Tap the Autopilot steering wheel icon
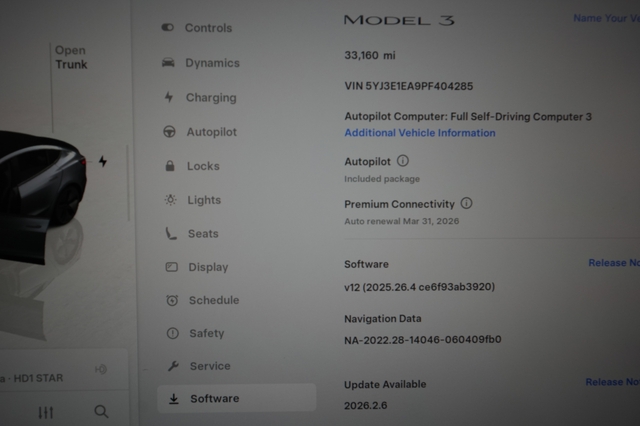 [x=169, y=132]
